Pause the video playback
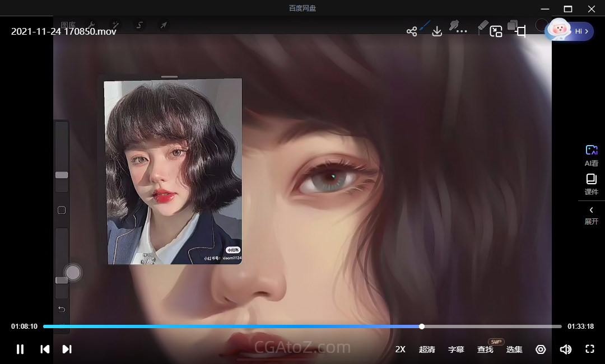 20,349
